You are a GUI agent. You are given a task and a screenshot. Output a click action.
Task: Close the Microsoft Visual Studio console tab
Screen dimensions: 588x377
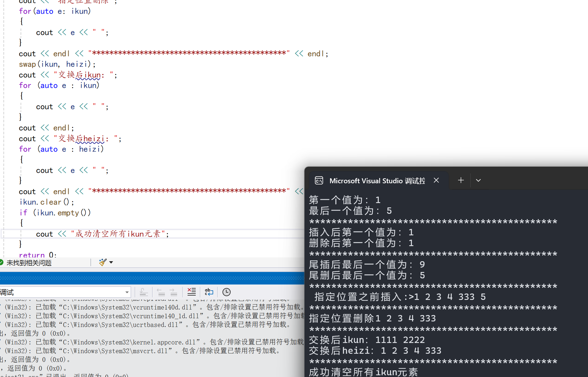click(436, 180)
